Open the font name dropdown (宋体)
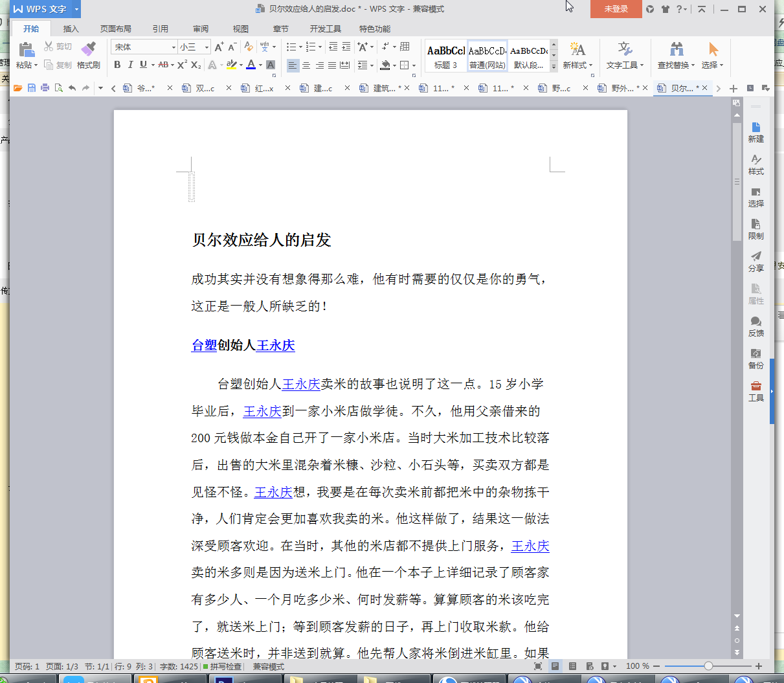Image resolution: width=784 pixels, height=683 pixels. (x=174, y=47)
